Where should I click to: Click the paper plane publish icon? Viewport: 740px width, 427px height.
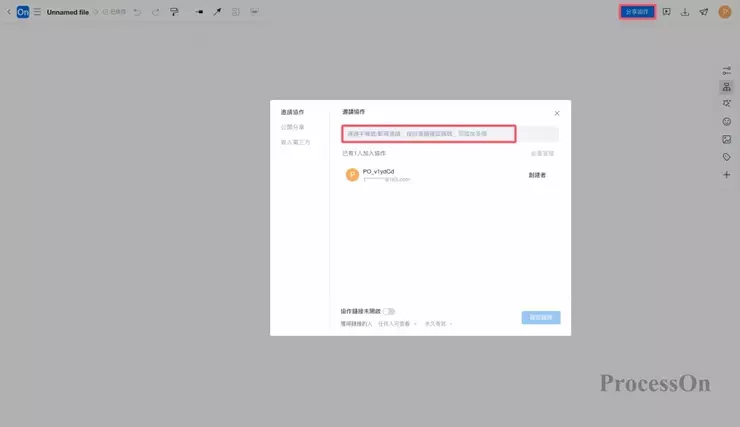[704, 12]
